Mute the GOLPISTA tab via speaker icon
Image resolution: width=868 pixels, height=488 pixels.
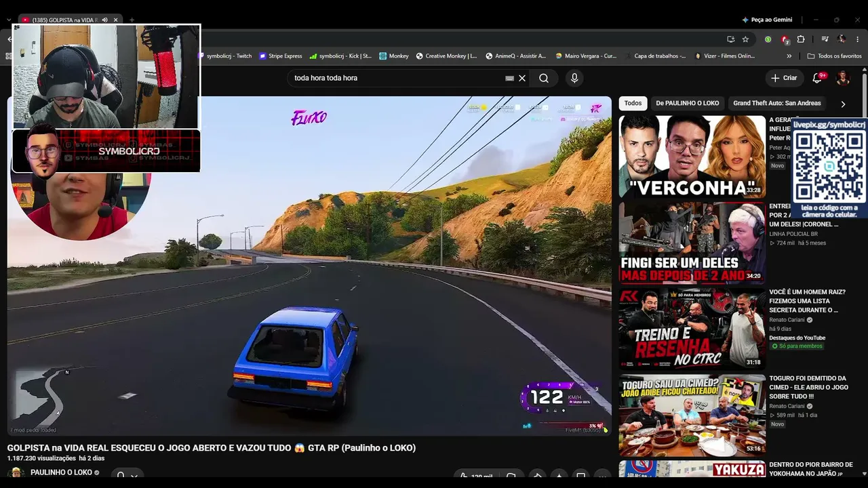(x=104, y=20)
